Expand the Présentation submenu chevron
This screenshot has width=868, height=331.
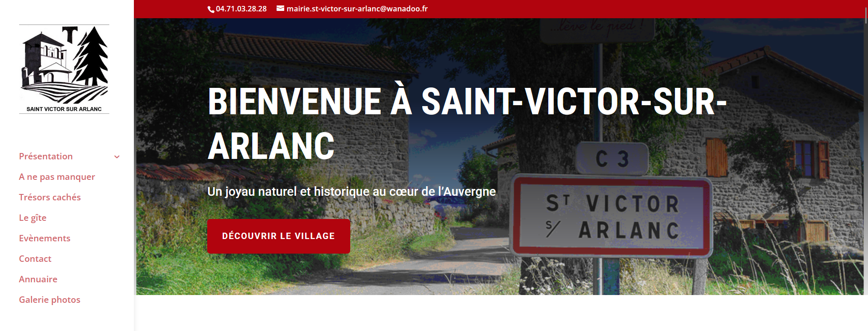tap(117, 157)
